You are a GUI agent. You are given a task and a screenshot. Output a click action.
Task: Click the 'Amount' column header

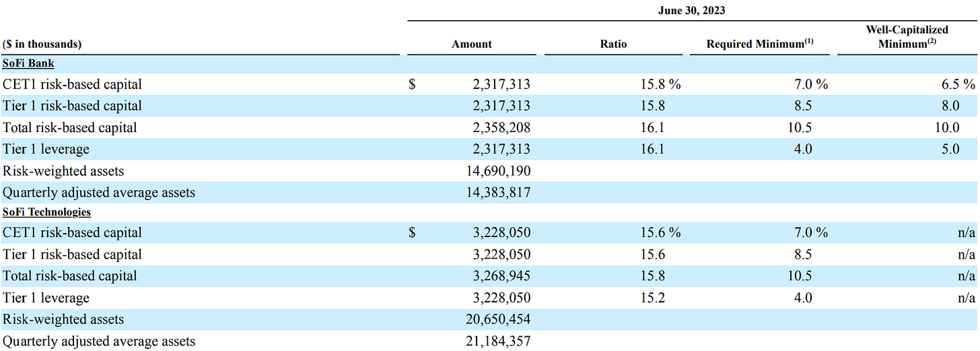click(472, 44)
